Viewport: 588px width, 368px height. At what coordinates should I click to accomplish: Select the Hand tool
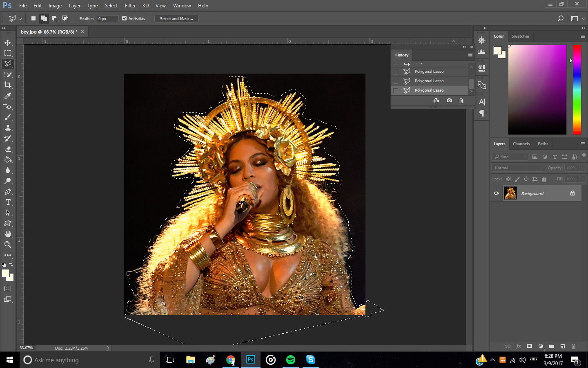(x=8, y=234)
